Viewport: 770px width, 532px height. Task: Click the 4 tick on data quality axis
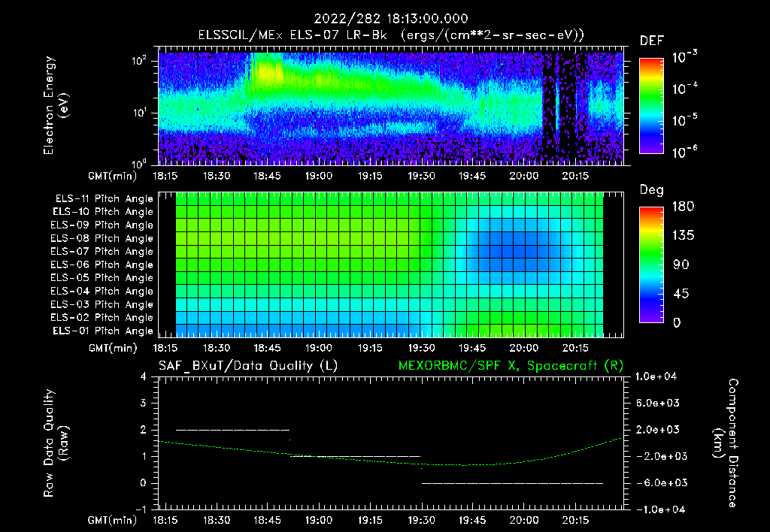(144, 376)
